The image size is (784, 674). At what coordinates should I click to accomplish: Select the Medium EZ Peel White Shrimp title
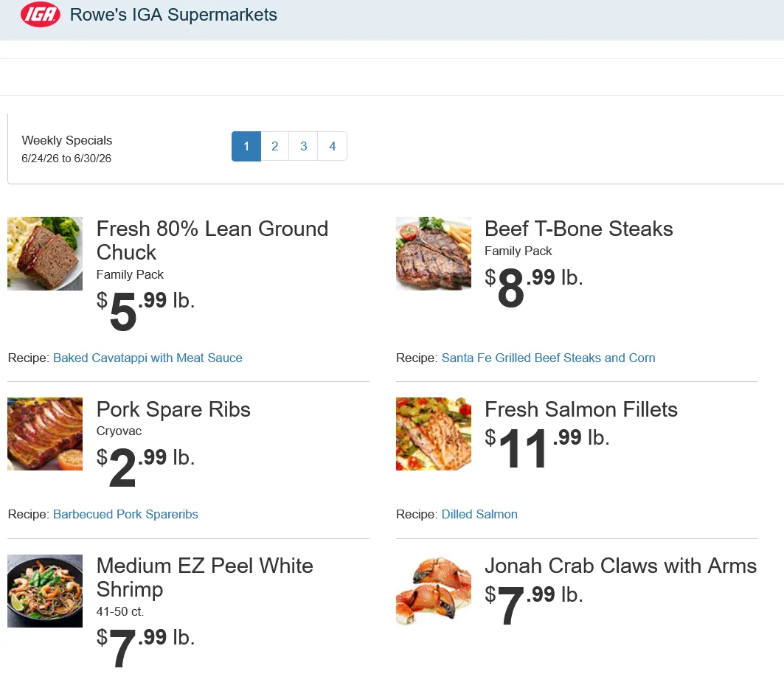tap(204, 577)
